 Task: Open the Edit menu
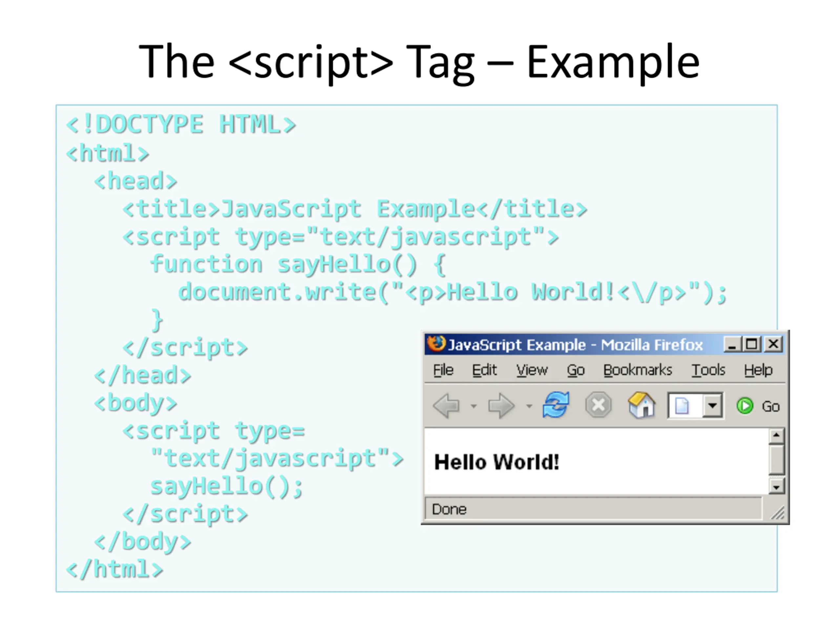(x=484, y=370)
